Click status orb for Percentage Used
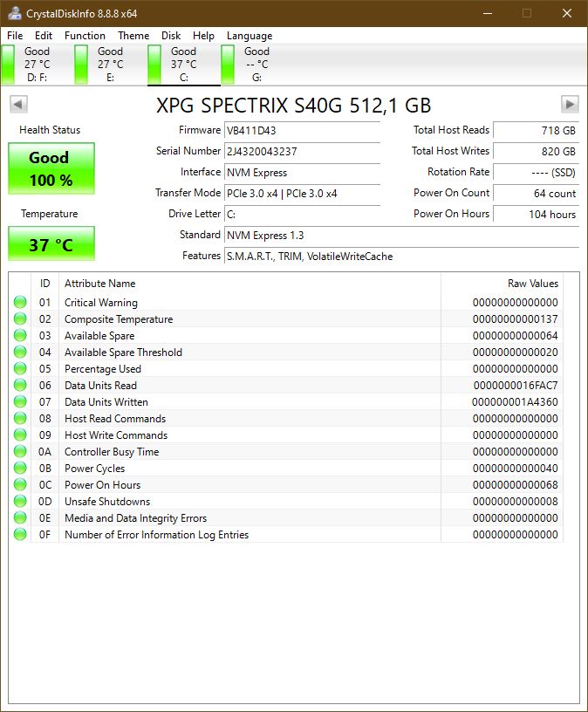 pyautogui.click(x=20, y=368)
